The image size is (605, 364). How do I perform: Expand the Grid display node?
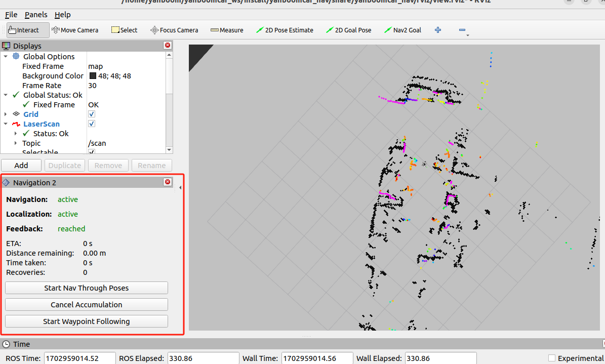(x=6, y=114)
